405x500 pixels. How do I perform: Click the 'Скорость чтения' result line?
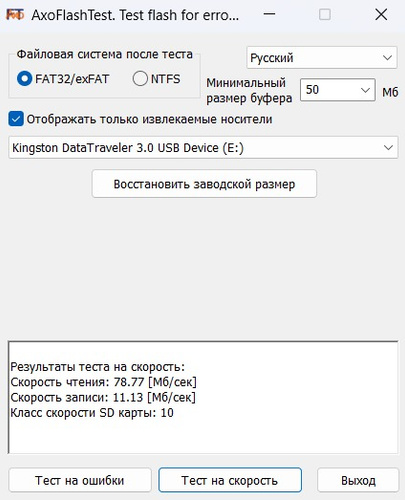103,382
